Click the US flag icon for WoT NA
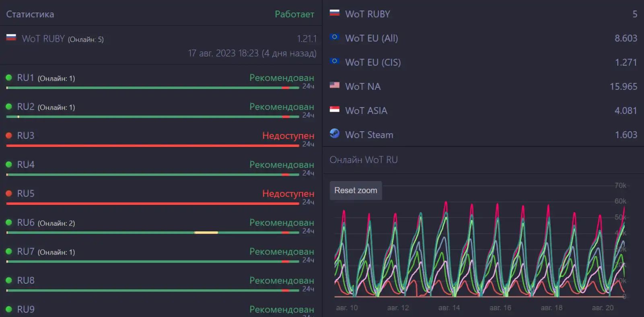Viewport: 644px width, 317px height. tap(335, 85)
